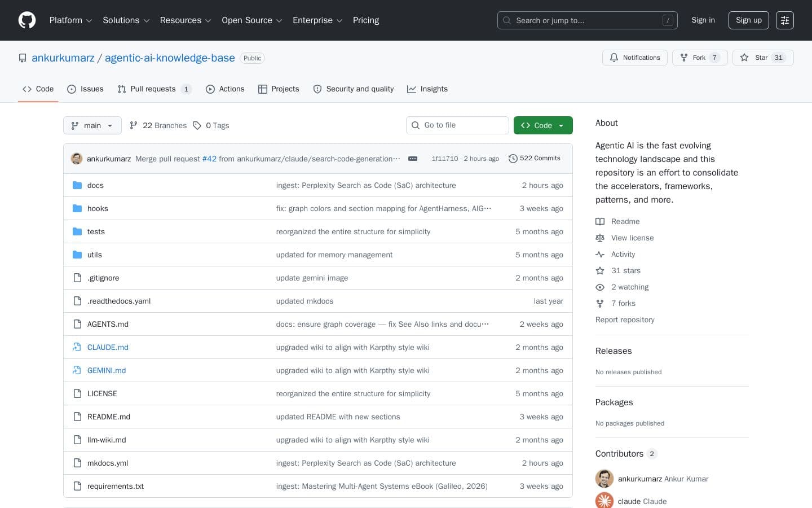
Task: Open the Releases heading link
Action: click(x=614, y=351)
